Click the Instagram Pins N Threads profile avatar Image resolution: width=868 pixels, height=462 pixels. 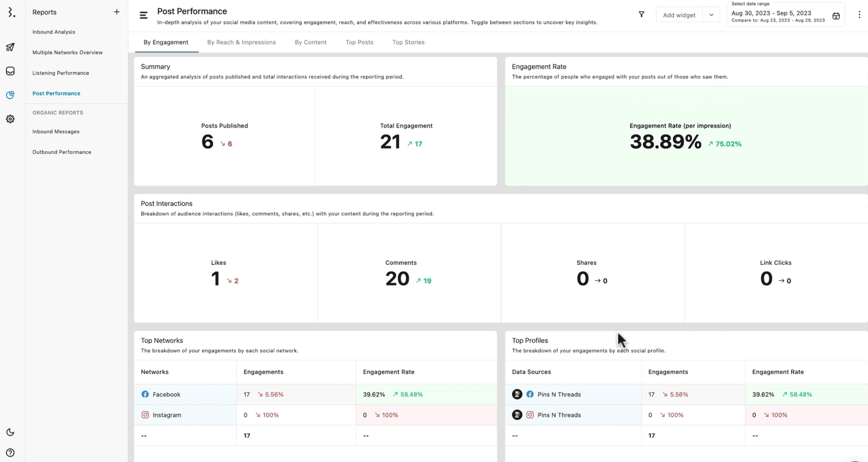point(517,415)
